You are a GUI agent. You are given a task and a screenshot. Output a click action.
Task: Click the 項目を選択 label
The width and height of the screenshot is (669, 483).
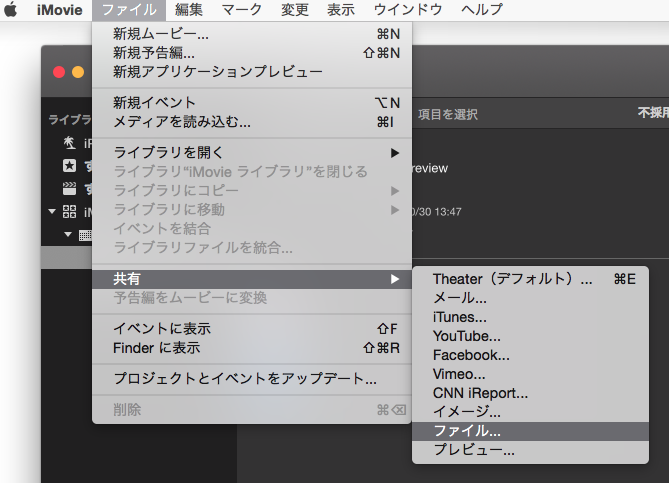tap(448, 114)
